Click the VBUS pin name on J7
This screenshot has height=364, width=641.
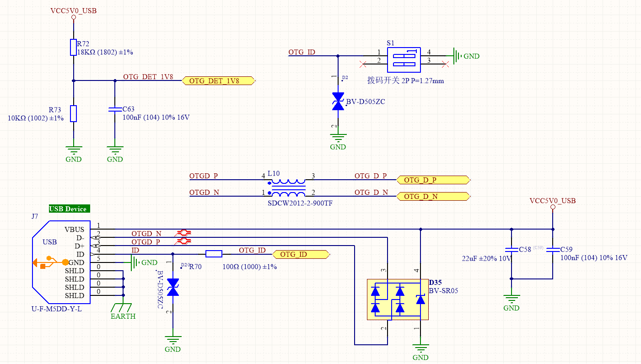pos(75,230)
